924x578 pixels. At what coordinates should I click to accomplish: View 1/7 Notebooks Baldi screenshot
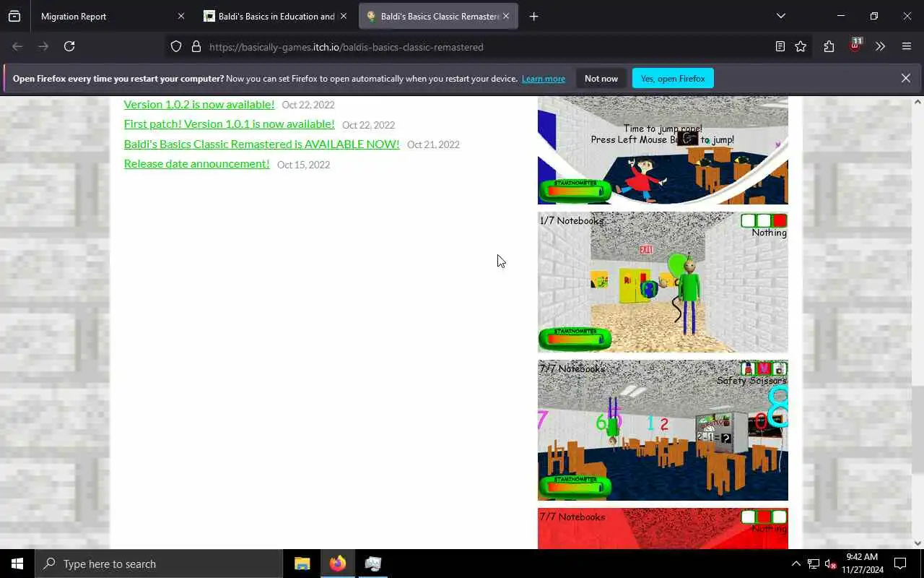663,282
